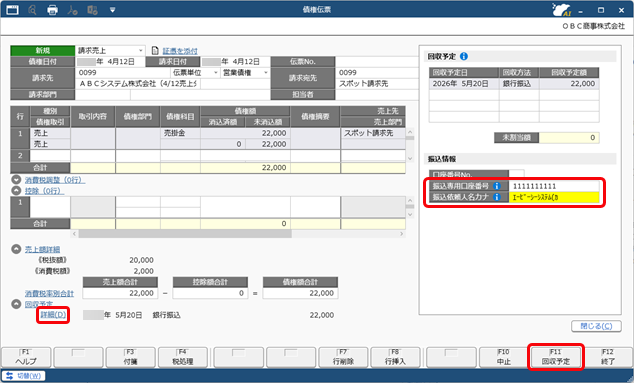634x383 pixels.
Task: Click the F3 付箋 function button
Action: point(130,357)
